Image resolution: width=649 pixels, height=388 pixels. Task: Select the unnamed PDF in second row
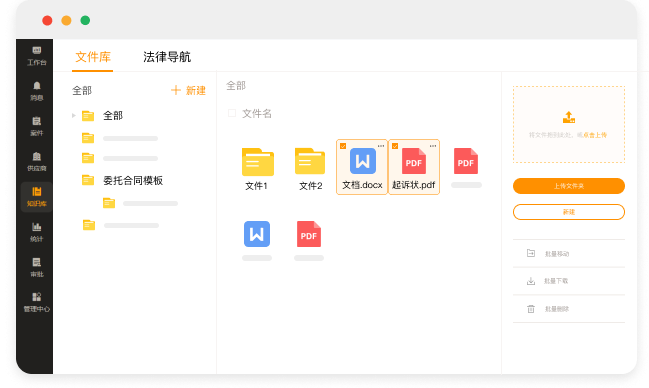[x=309, y=234]
